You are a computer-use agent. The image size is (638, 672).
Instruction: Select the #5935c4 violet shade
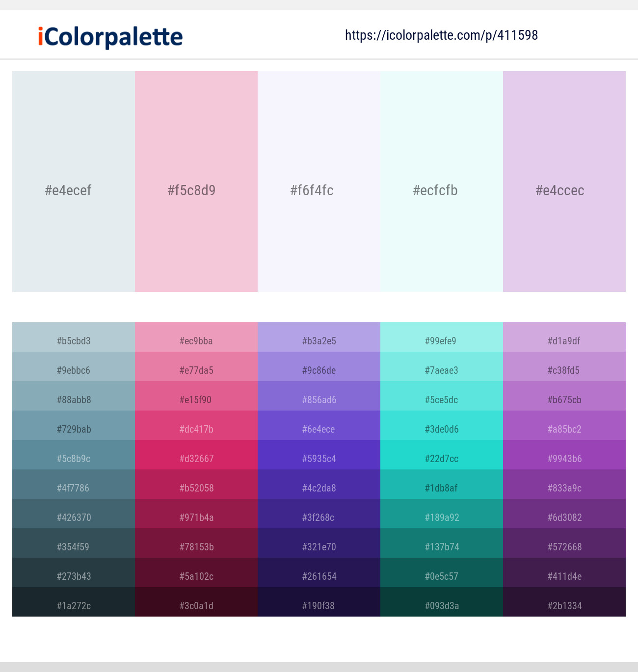(319, 458)
